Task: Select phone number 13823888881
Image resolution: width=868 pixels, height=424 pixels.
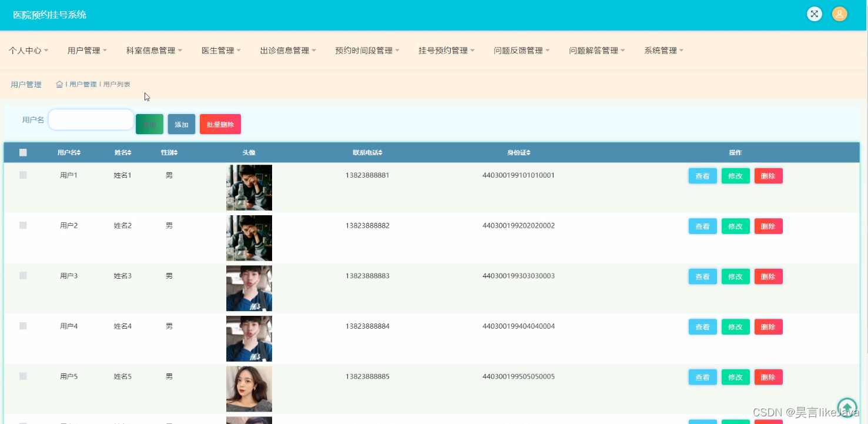Action: pos(367,175)
